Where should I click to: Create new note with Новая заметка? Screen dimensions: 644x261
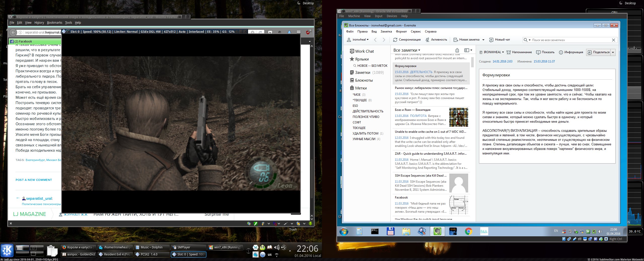466,40
